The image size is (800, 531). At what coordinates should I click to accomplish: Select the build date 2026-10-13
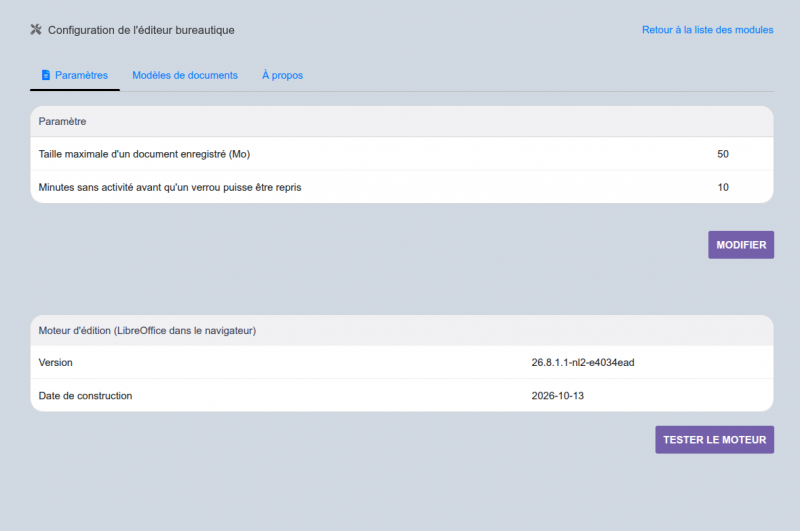point(558,396)
